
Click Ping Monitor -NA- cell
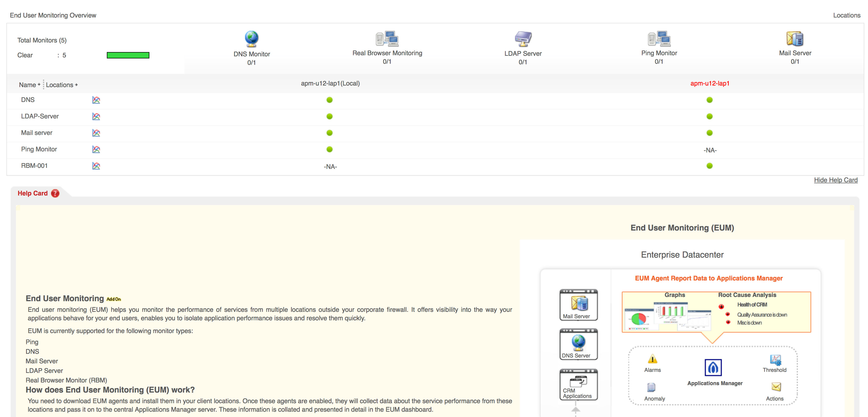tap(710, 150)
